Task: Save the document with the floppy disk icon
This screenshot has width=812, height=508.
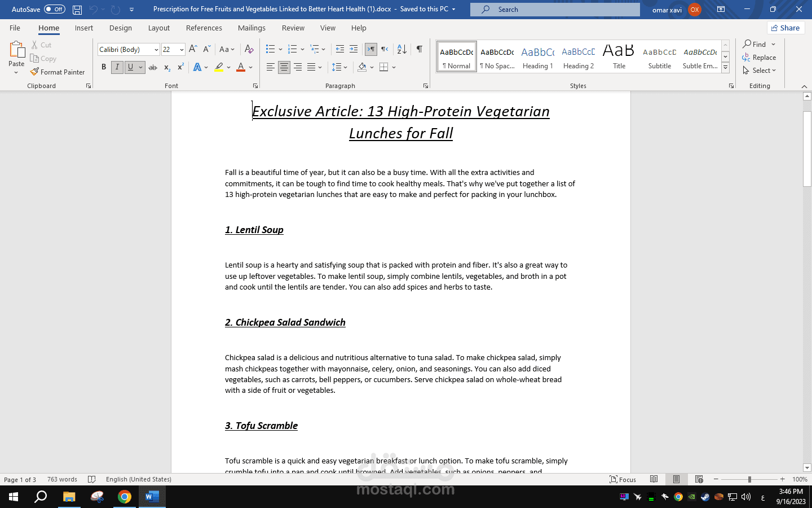Action: point(77,10)
